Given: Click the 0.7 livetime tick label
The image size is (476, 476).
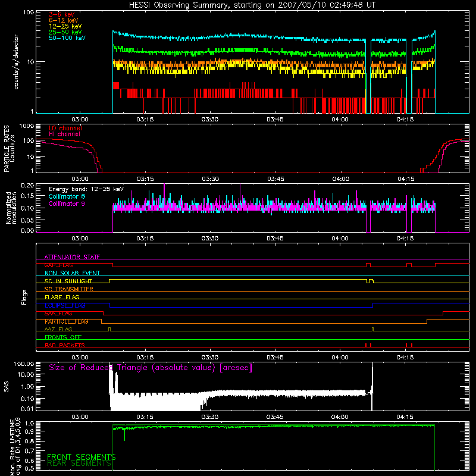Looking at the screenshot, I should click(29, 451).
